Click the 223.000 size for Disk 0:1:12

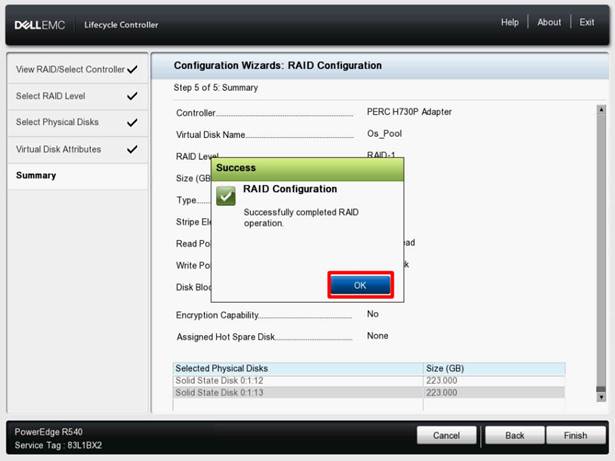[x=442, y=381]
